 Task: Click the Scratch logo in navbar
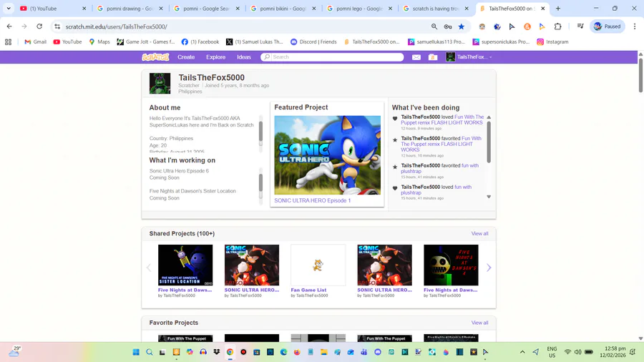pos(155,57)
